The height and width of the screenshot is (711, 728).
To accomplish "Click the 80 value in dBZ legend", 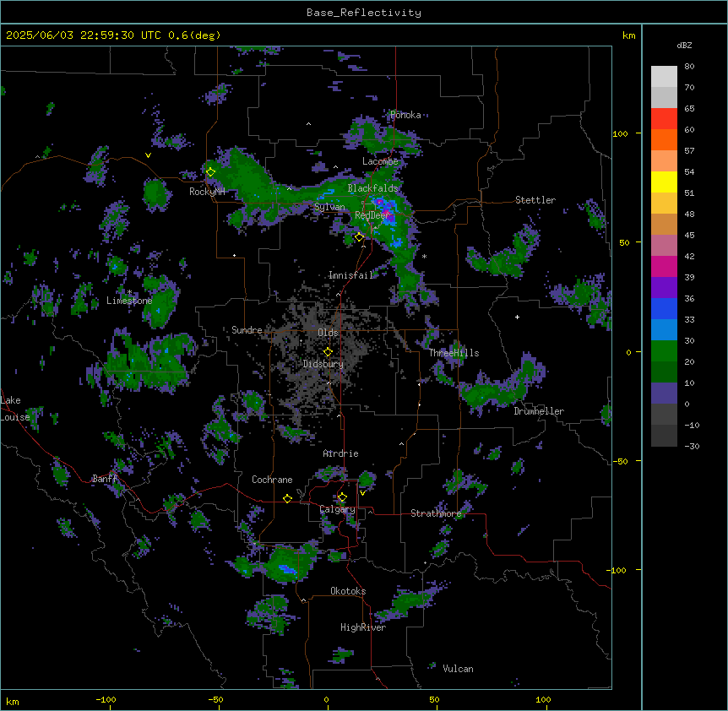I will coord(689,67).
